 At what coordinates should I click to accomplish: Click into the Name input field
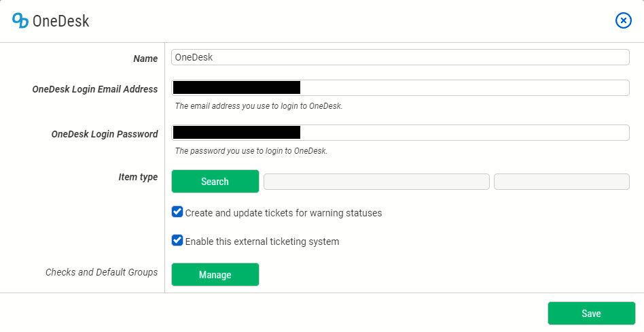point(399,58)
